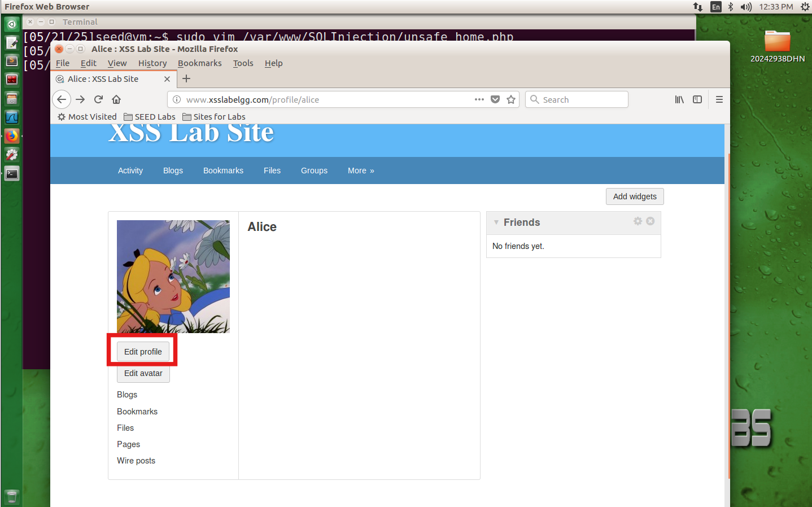Viewport: 812px width, 507px height.
Task: Show site information icon in address bar
Action: click(x=177, y=99)
